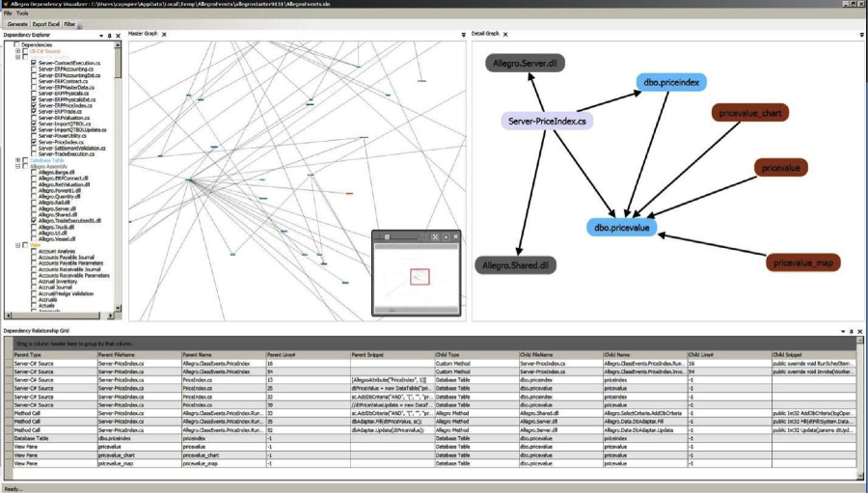Click the pricevalue_map node in Detail Graph
The width and height of the screenshot is (868, 494).
coord(803,262)
